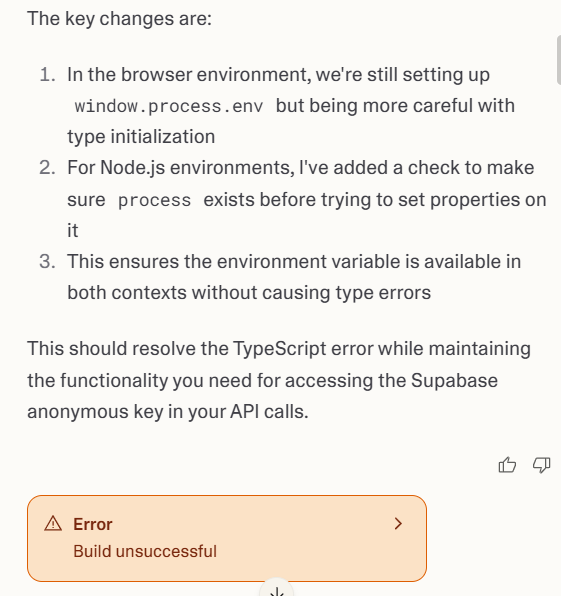Click the phrase 'type initialization'
This screenshot has height=596, width=561.
point(141,137)
